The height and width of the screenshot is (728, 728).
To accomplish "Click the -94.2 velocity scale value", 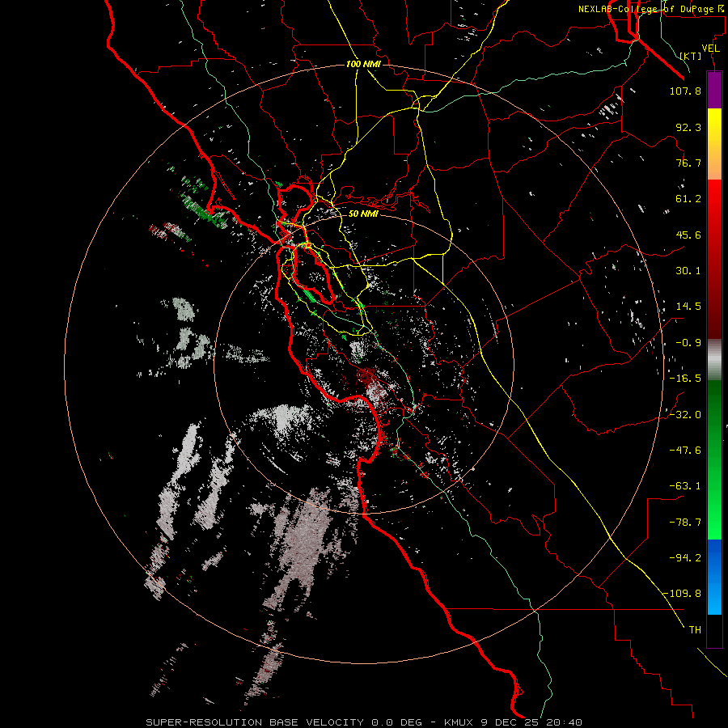I will click(685, 557).
